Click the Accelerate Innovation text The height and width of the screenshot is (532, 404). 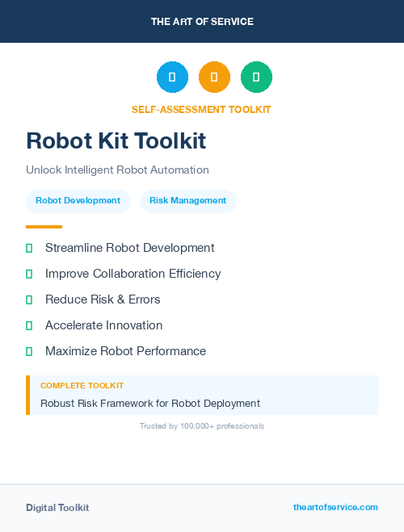coord(104,325)
